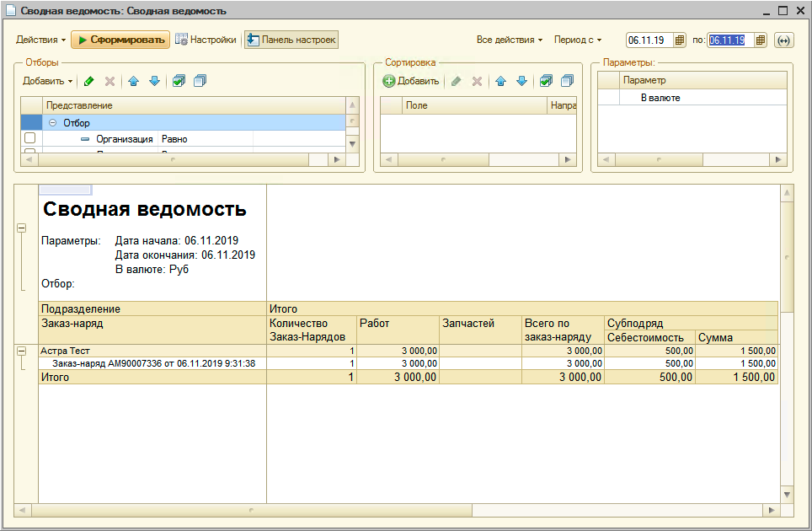Viewport: 812px width, 531px height.
Task: Click the report's horizontal scroll left arrow
Action: coord(22,510)
